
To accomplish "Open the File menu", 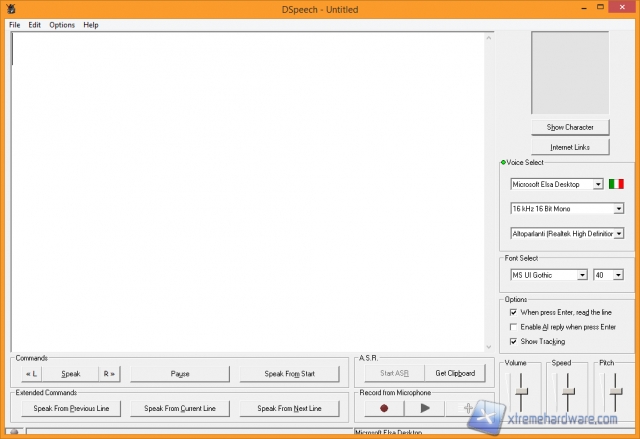I will (14, 24).
